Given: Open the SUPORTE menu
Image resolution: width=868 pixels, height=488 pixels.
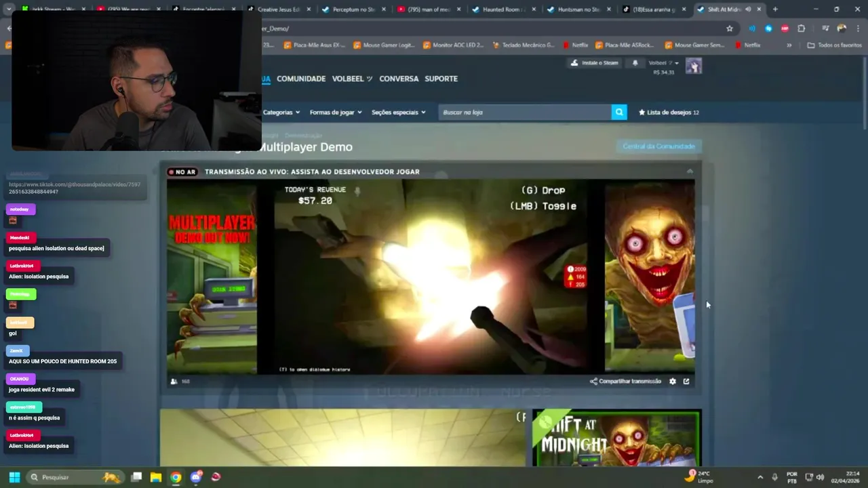Looking at the screenshot, I should pyautogui.click(x=441, y=79).
